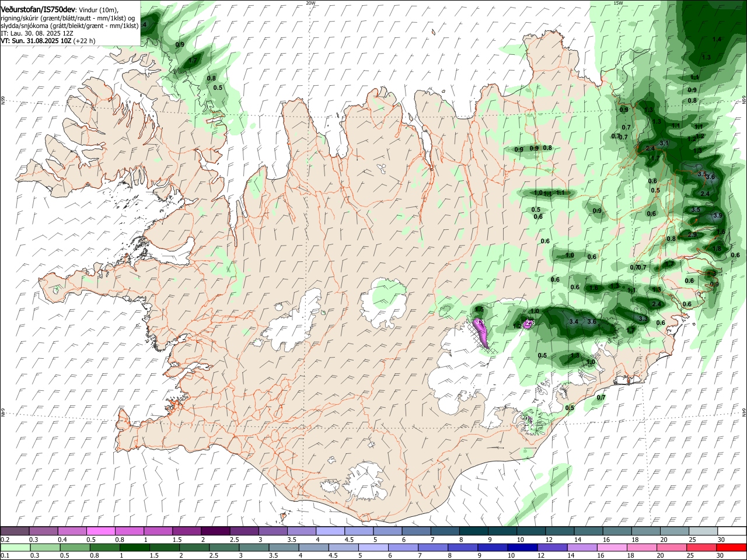Click the Veðurstofan/IS750dev title text

point(38,9)
